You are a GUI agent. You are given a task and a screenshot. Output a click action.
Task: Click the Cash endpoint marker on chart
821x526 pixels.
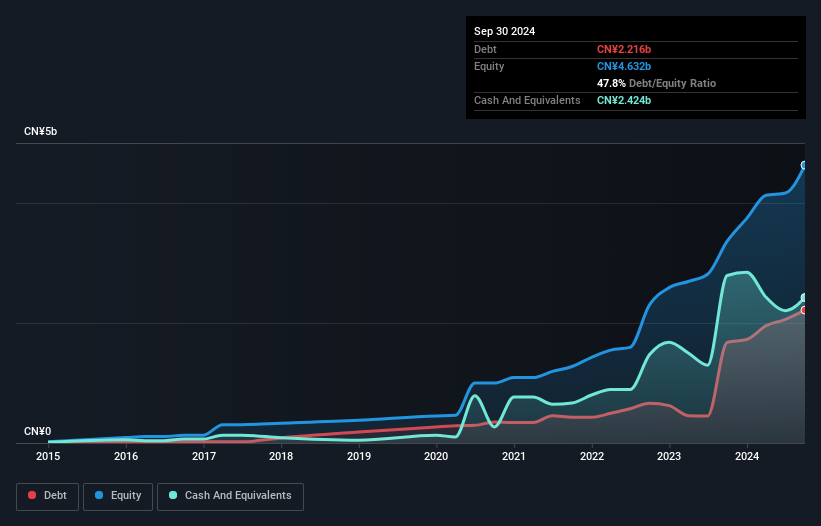[804, 298]
